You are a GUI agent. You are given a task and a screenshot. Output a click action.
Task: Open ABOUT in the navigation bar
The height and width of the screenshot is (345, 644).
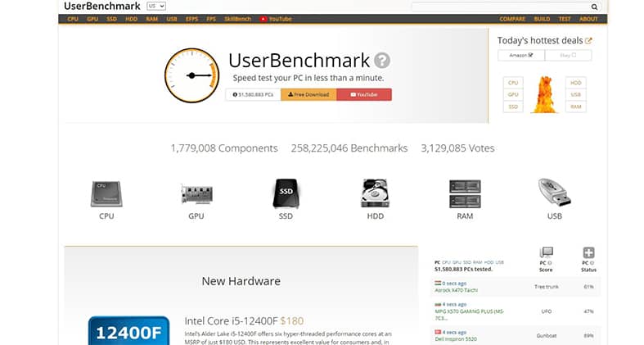(x=588, y=19)
